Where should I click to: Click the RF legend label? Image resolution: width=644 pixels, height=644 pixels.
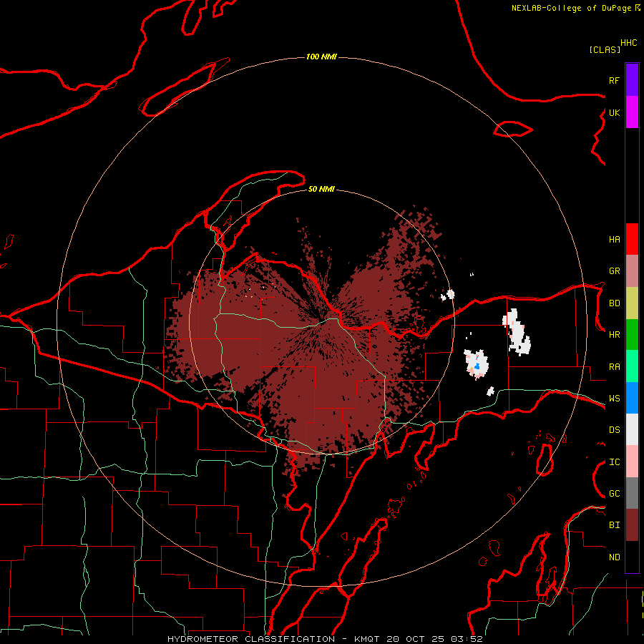(614, 80)
